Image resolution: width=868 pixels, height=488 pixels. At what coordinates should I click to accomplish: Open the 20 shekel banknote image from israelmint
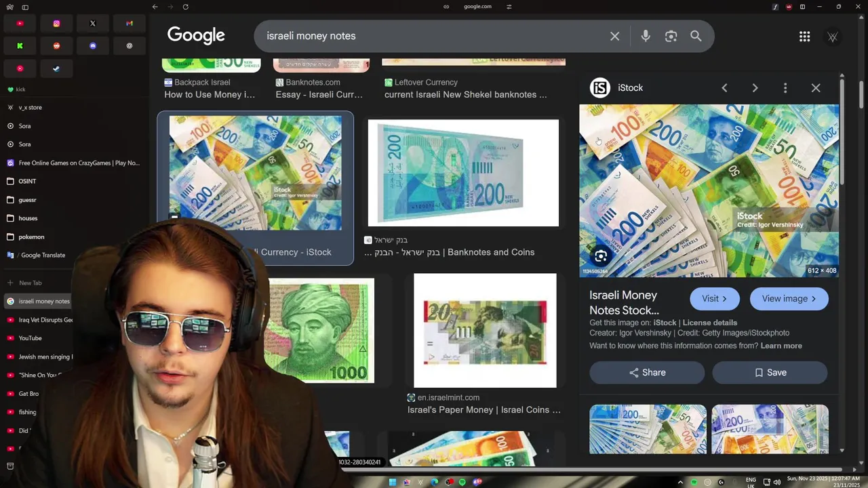(x=485, y=331)
